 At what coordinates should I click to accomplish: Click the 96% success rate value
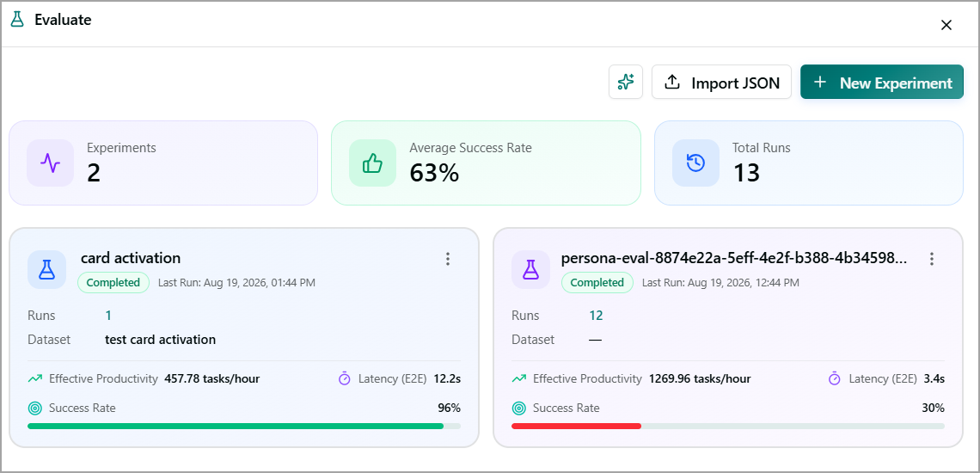[449, 408]
